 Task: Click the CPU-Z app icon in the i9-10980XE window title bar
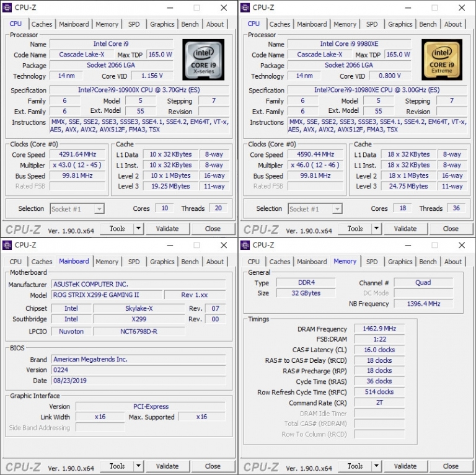(x=245, y=7)
